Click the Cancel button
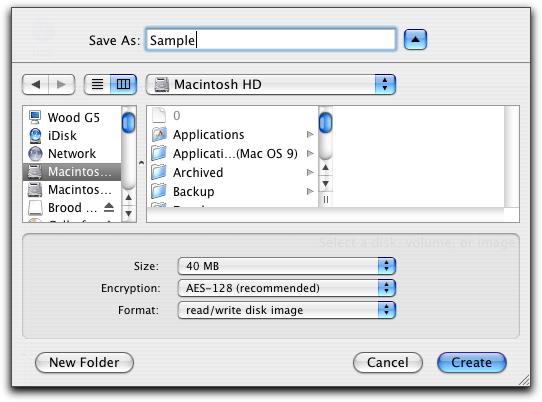The width and height of the screenshot is (542, 402). point(388,363)
